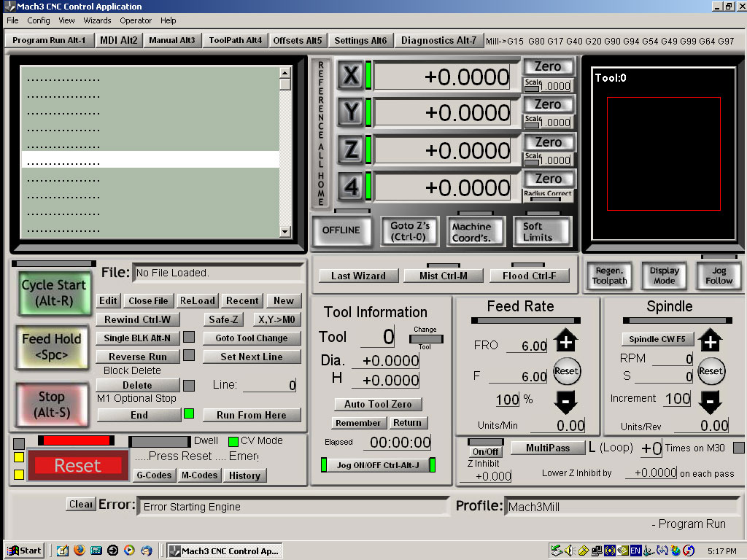Click the spindle speed override bar

click(x=678, y=321)
